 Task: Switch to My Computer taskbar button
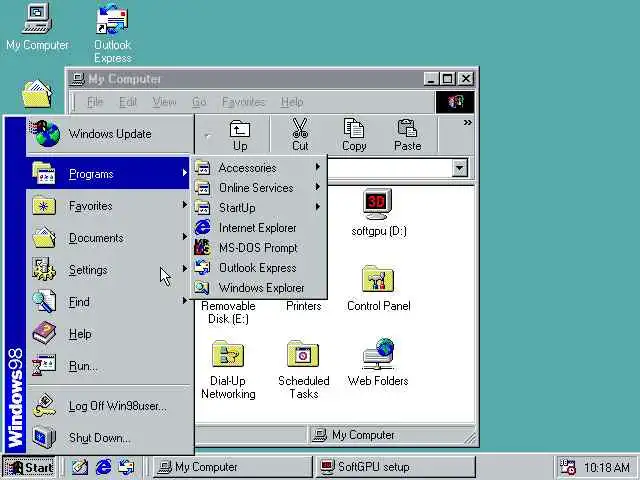(x=232, y=467)
